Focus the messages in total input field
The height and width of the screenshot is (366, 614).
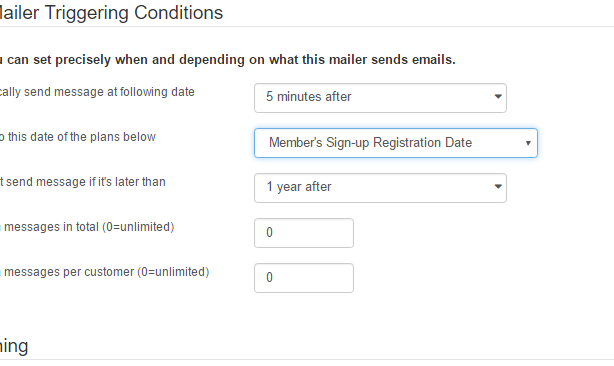(x=304, y=233)
